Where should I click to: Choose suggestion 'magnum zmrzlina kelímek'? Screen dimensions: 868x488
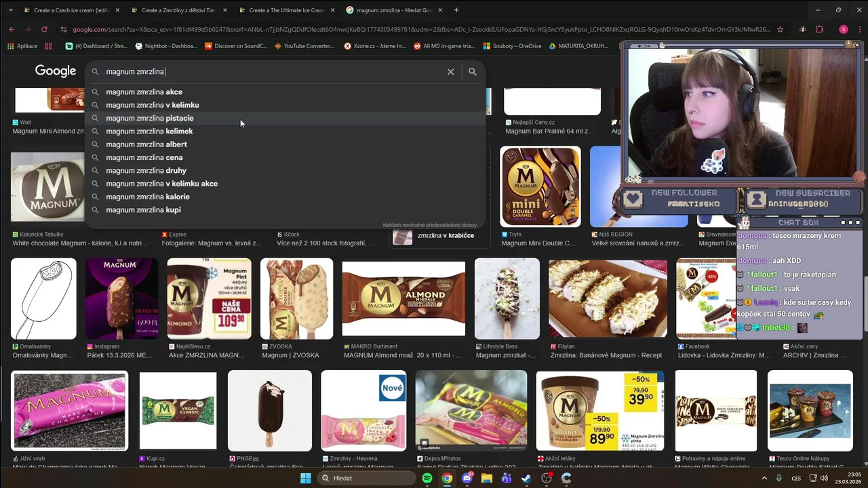pyautogui.click(x=285, y=131)
